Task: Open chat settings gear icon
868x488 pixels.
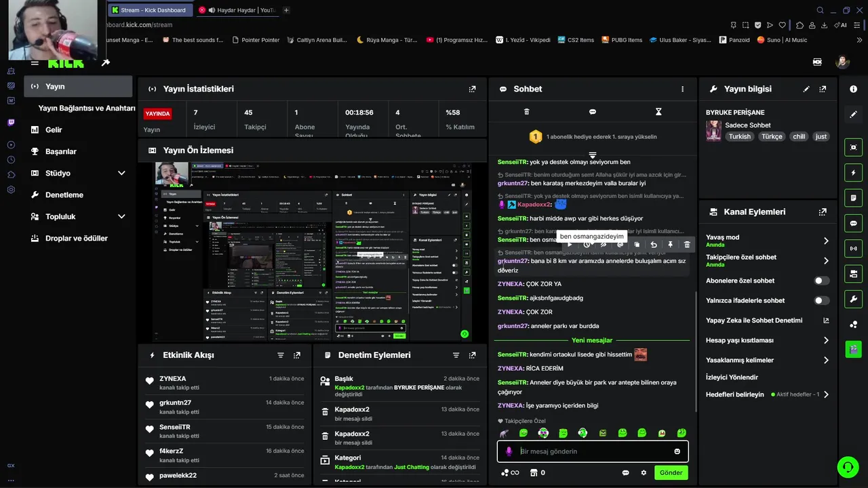Action: click(644, 473)
